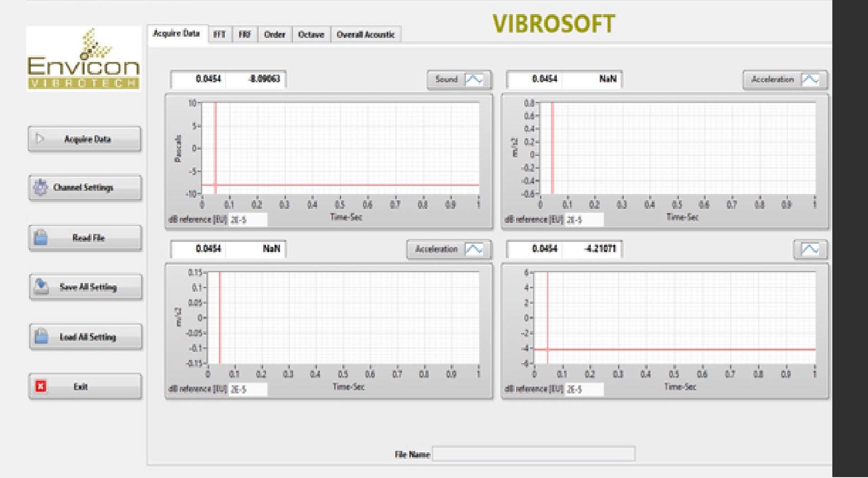Click the play icon on Acquire Data button
The image size is (868, 478).
(40, 139)
